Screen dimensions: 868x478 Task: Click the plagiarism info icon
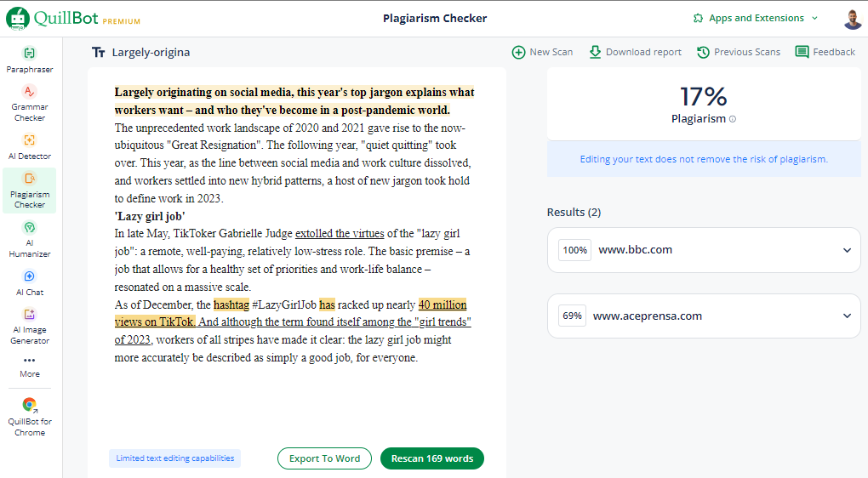point(733,120)
